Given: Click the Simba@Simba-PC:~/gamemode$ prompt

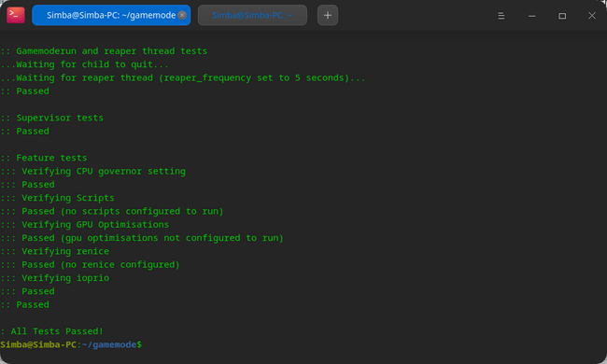Looking at the screenshot, I should click(71, 344).
